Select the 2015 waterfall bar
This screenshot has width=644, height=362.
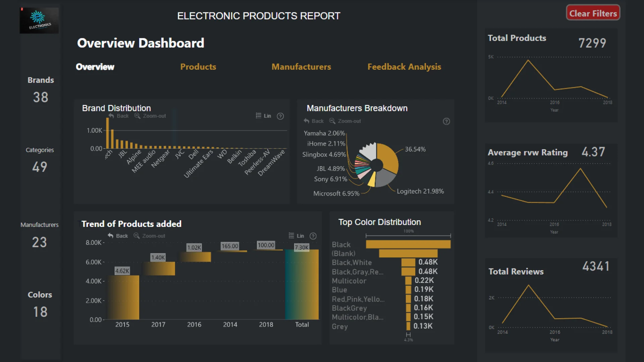[x=123, y=297]
